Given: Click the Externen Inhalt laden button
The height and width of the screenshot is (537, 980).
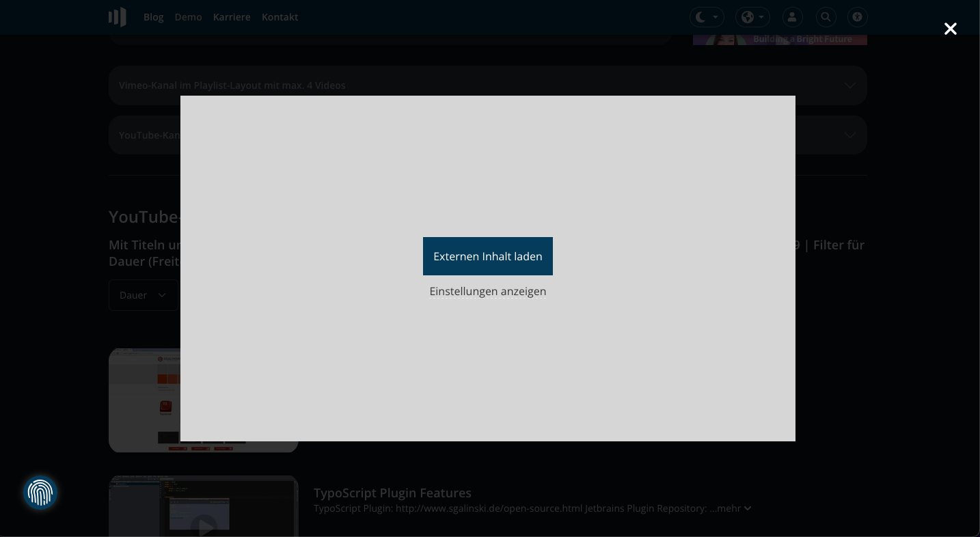Looking at the screenshot, I should [x=487, y=256].
